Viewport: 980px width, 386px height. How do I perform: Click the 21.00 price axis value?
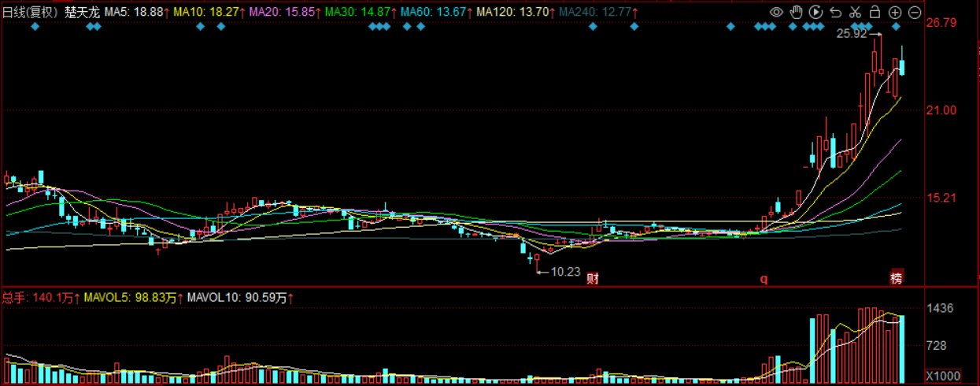click(941, 109)
